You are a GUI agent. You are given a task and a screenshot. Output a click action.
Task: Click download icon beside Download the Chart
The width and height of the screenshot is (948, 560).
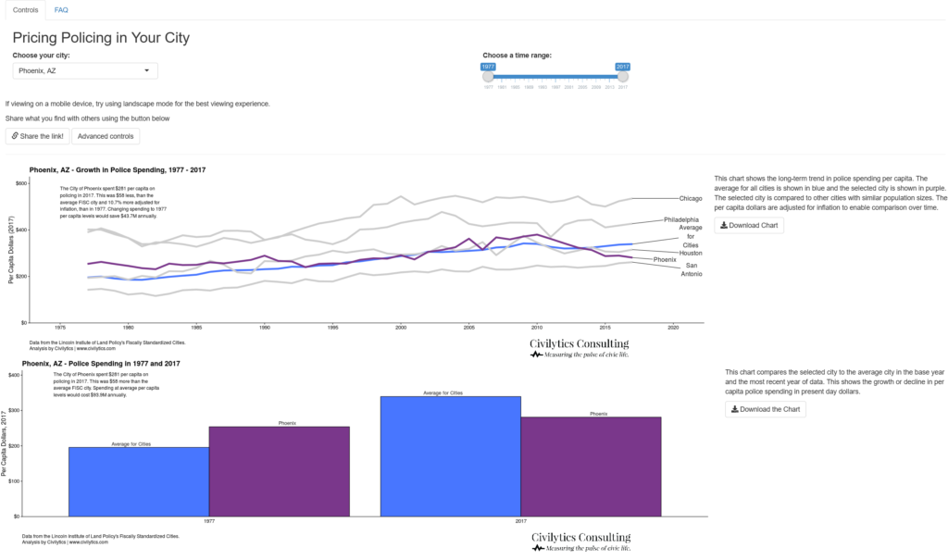(734, 409)
